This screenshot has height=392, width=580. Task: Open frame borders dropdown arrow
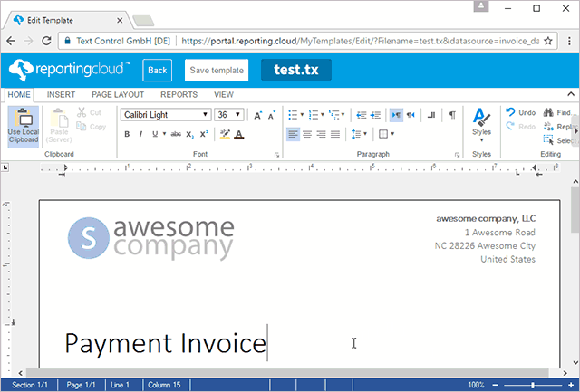click(x=392, y=134)
